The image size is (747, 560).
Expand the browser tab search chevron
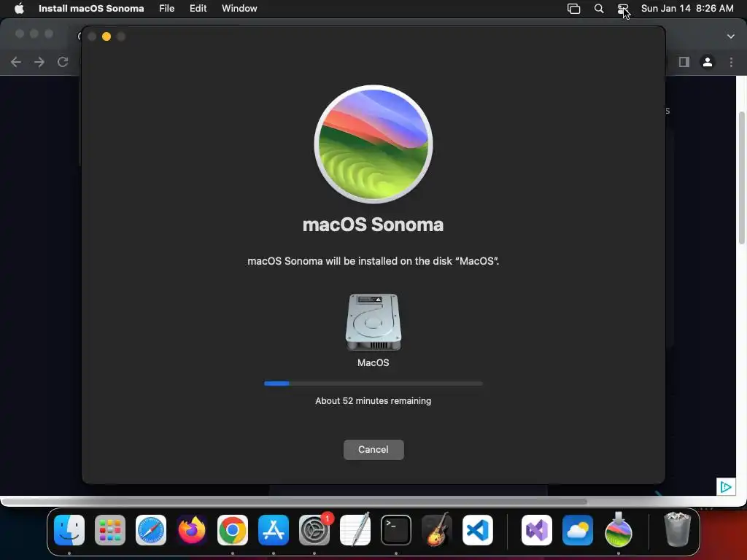click(x=731, y=36)
